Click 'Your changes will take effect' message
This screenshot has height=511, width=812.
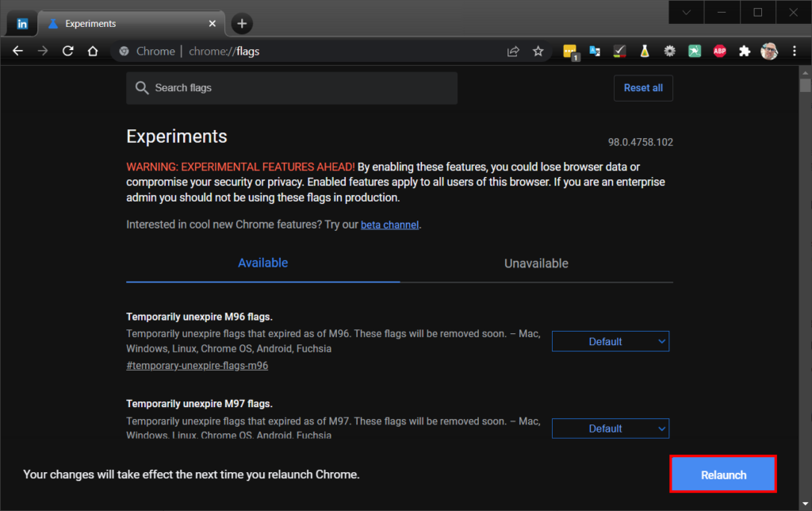click(x=191, y=474)
